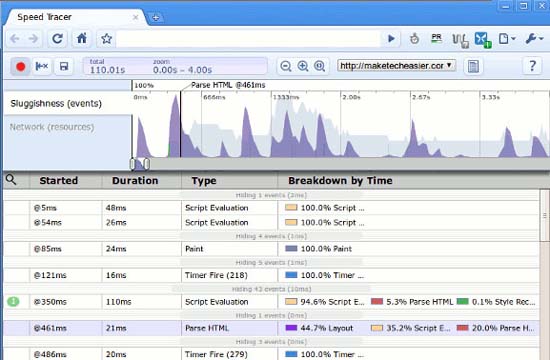Open the browser wrench menu

534,38
